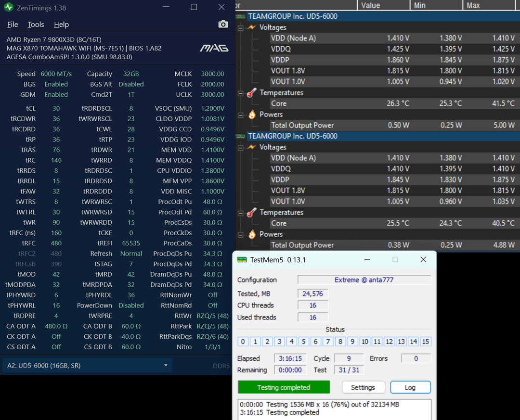520x420 pixels.
Task: Click the Settings button in TestMem5
Action: (363, 387)
